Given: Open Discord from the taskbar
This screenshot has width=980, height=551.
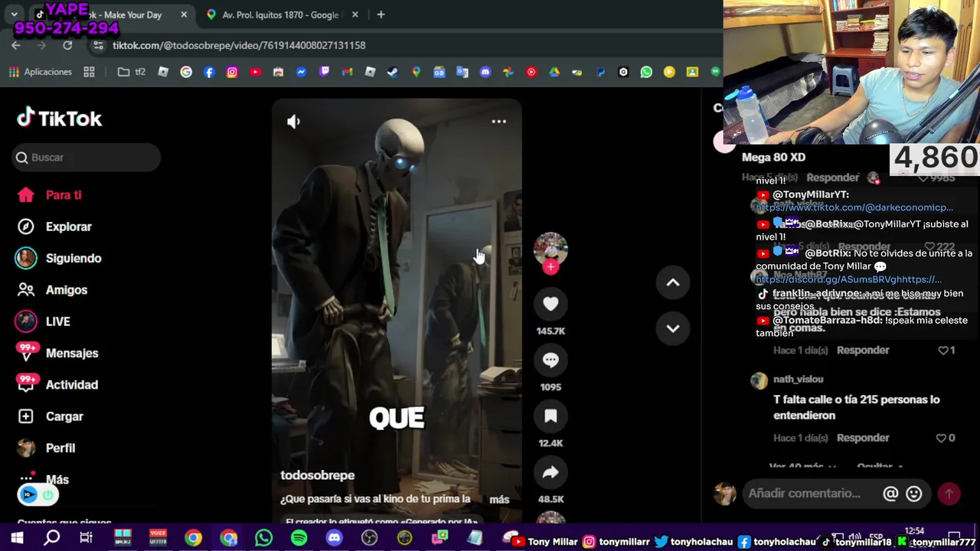Looking at the screenshot, I should 334,539.
